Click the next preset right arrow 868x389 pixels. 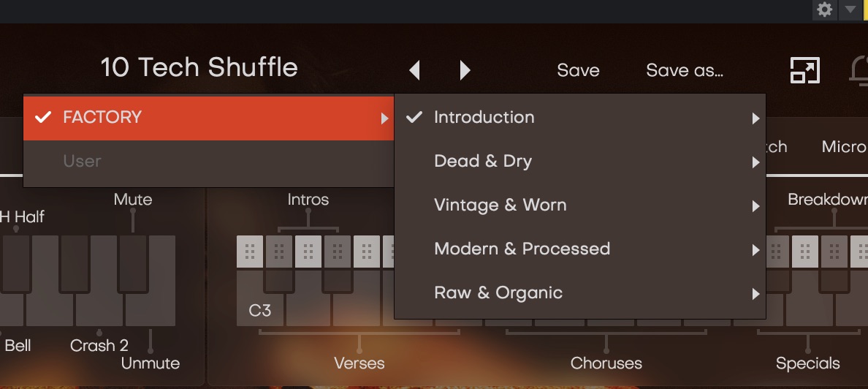465,70
